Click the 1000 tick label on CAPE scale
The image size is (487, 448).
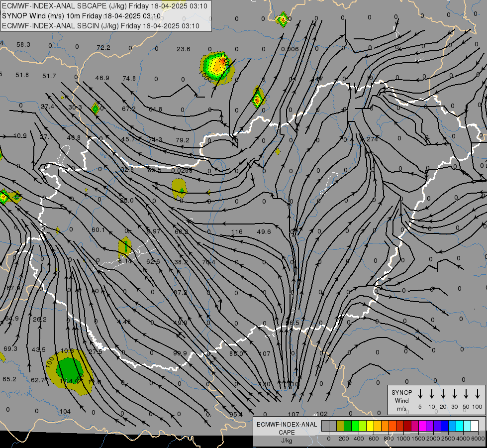pyautogui.click(x=403, y=439)
